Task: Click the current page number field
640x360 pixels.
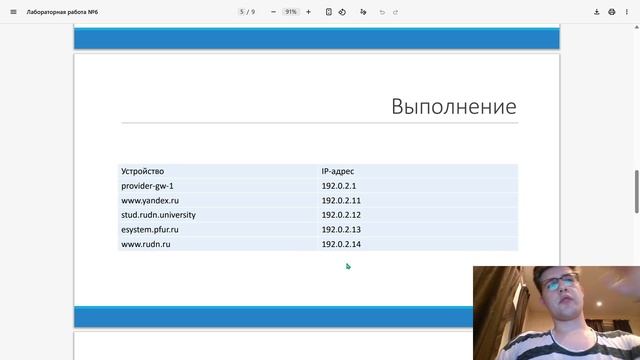Action: click(x=242, y=12)
